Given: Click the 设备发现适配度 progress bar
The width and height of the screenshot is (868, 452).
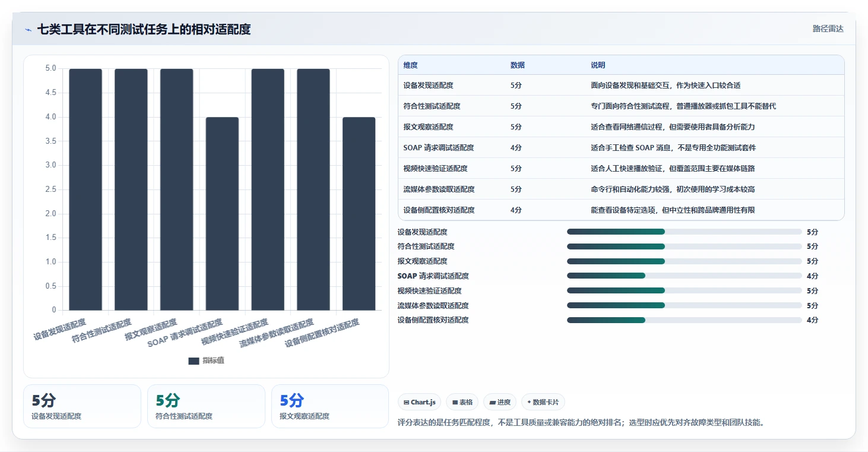Looking at the screenshot, I should 685,232.
